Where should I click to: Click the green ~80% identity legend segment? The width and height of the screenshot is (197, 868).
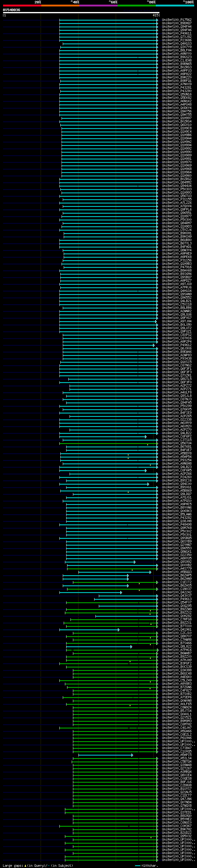pos(137,6)
